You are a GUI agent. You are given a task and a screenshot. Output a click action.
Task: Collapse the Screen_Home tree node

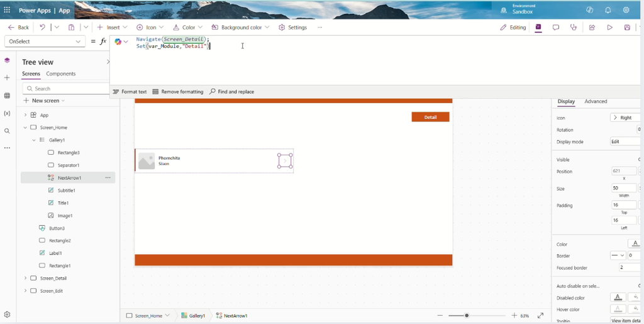[x=25, y=127]
